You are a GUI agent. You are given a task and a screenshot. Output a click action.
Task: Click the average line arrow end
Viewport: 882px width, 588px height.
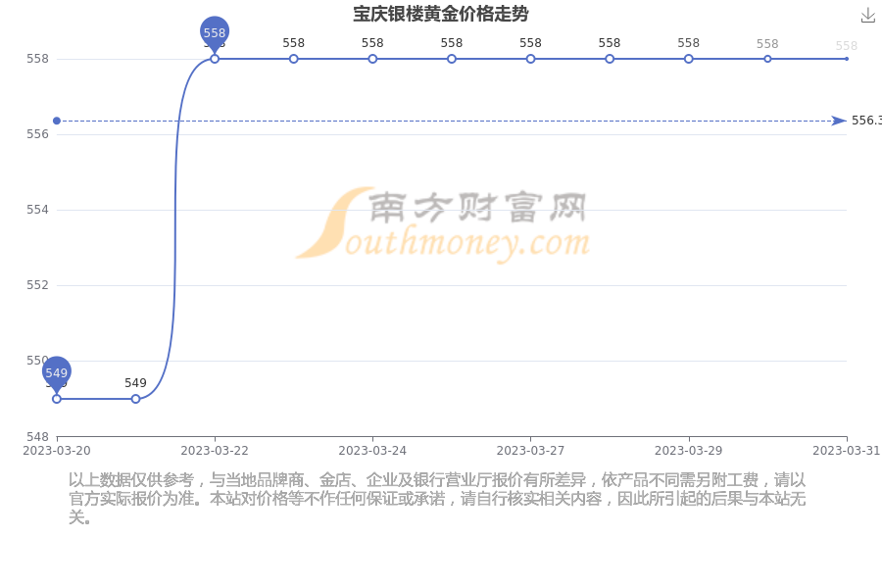pyautogui.click(x=839, y=121)
